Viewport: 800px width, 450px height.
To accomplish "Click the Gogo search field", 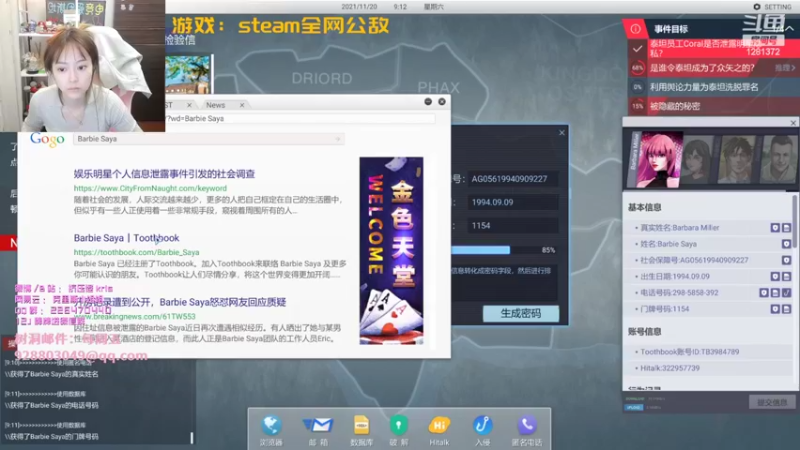I will 209,139.
